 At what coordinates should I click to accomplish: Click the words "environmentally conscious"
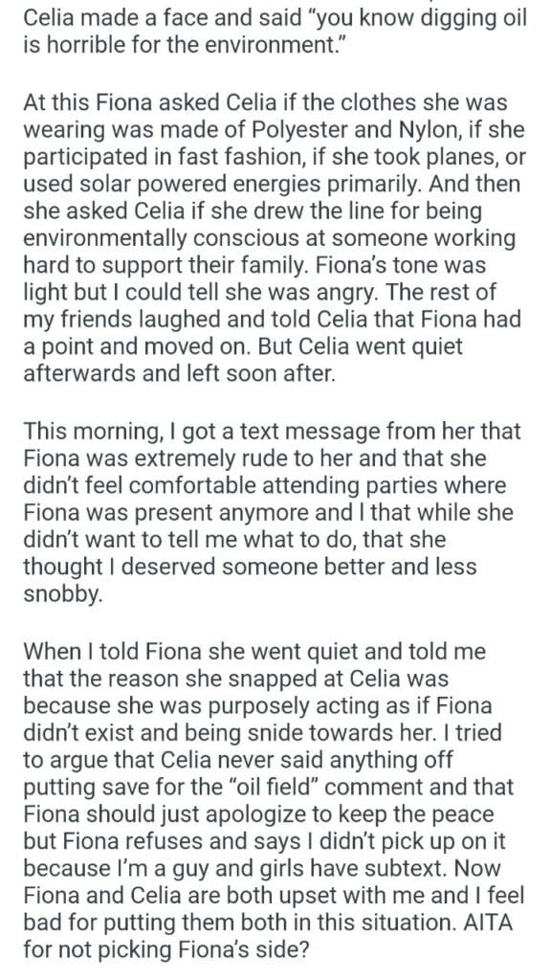[153, 238]
